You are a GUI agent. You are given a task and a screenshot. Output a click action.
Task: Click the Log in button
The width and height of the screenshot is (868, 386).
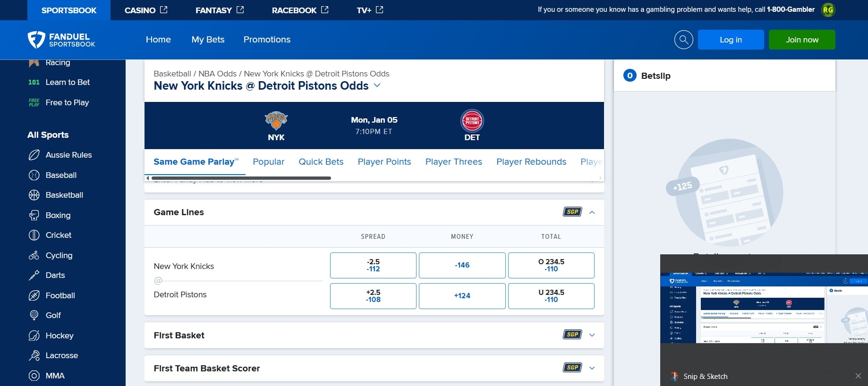point(731,40)
